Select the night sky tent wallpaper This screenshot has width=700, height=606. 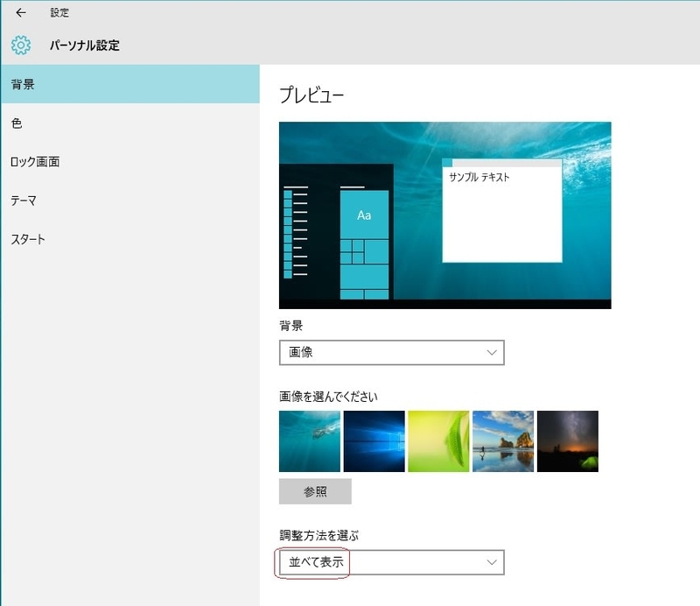click(x=567, y=441)
